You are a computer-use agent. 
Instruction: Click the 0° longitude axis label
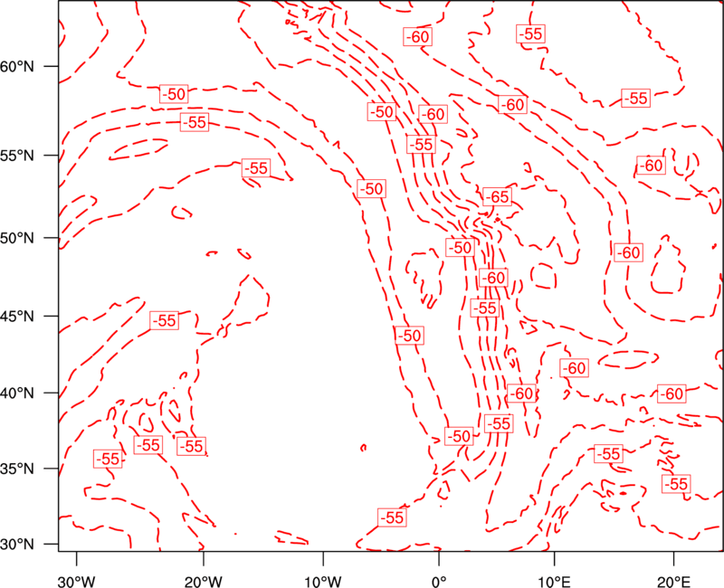click(x=439, y=581)
